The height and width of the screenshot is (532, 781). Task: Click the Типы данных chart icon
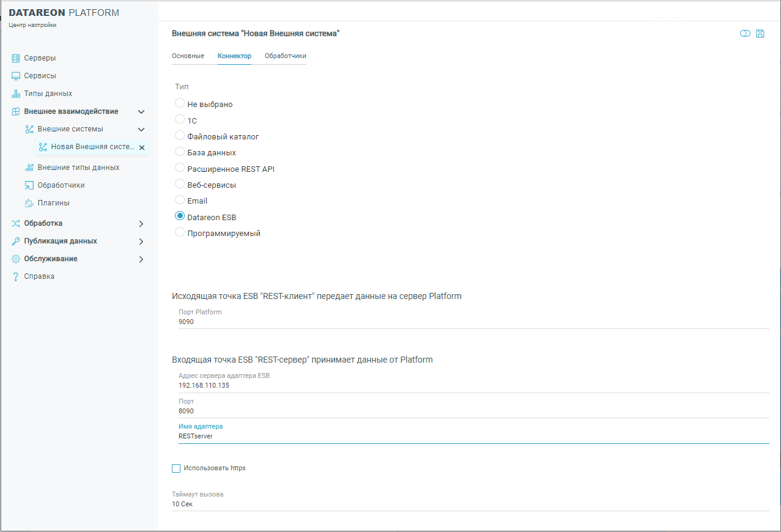[x=16, y=94]
